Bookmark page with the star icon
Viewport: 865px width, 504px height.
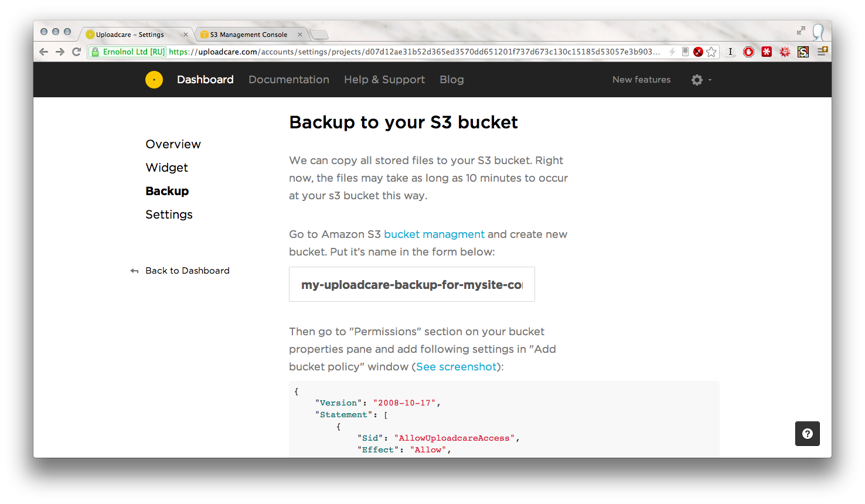tap(711, 52)
